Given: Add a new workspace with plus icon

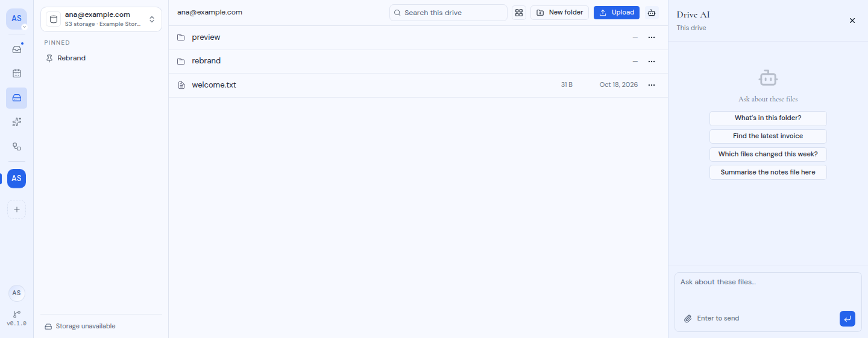Looking at the screenshot, I should [x=17, y=209].
